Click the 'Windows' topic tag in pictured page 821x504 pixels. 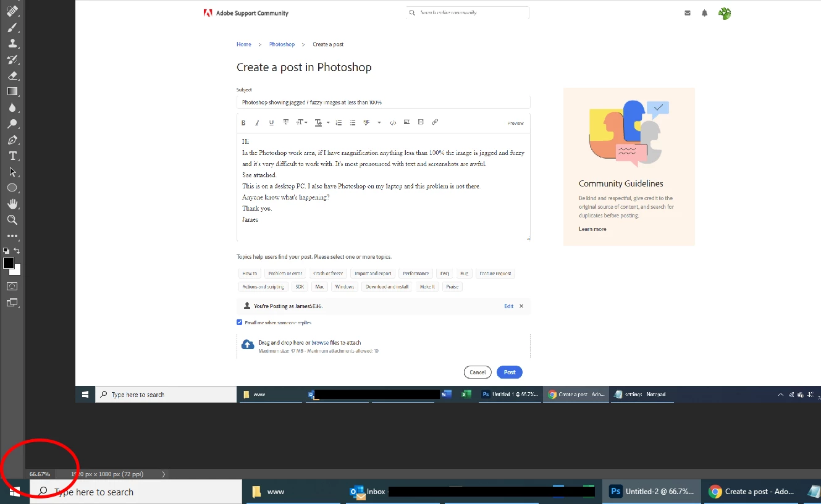pyautogui.click(x=345, y=287)
